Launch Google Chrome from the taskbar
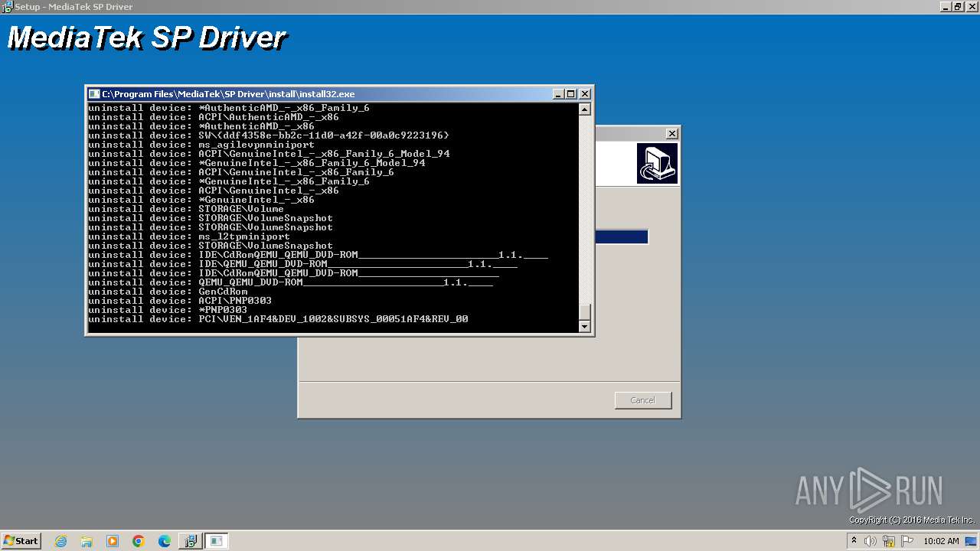The image size is (980, 551). (139, 541)
